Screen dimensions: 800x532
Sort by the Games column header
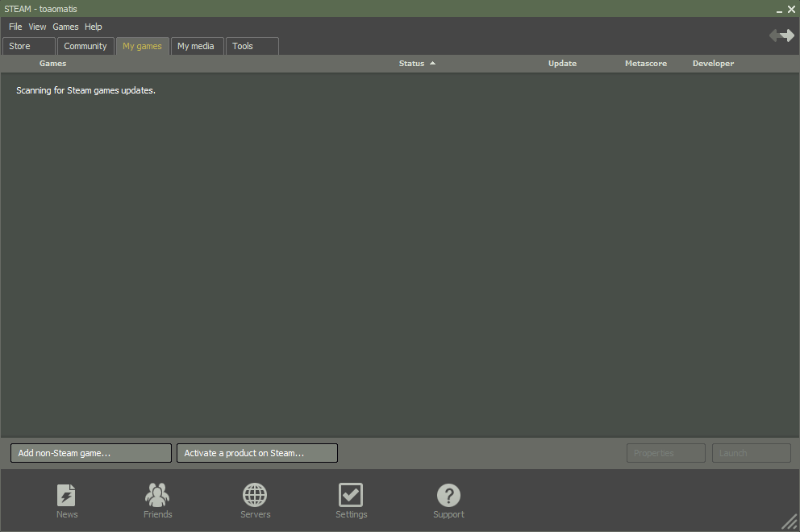[x=52, y=63]
